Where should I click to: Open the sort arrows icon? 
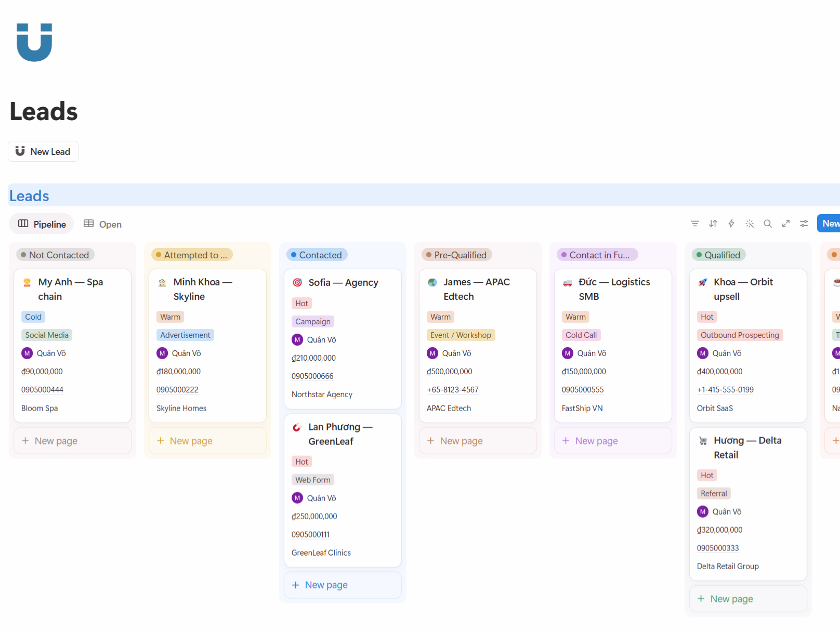point(713,224)
